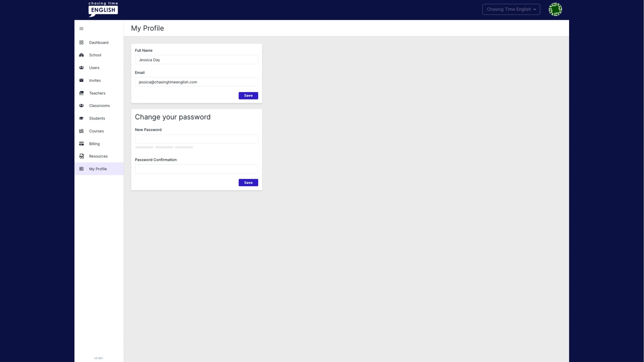Save the new password form
644x362 pixels.
click(x=248, y=183)
